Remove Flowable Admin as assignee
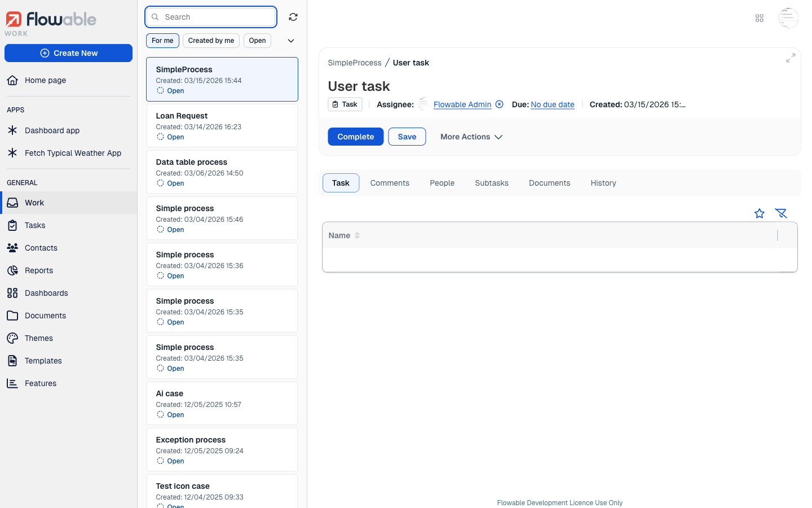The height and width of the screenshot is (508, 812). pyautogui.click(x=499, y=104)
